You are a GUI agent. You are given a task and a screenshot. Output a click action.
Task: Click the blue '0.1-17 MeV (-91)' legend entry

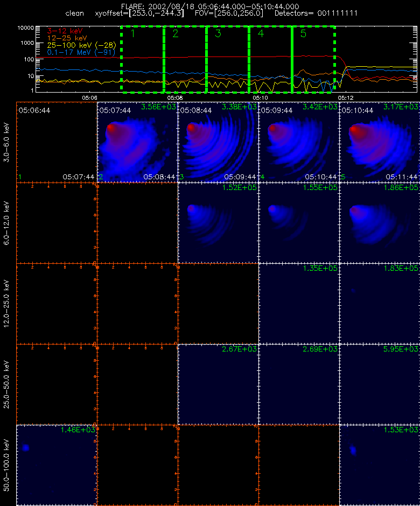coord(81,52)
